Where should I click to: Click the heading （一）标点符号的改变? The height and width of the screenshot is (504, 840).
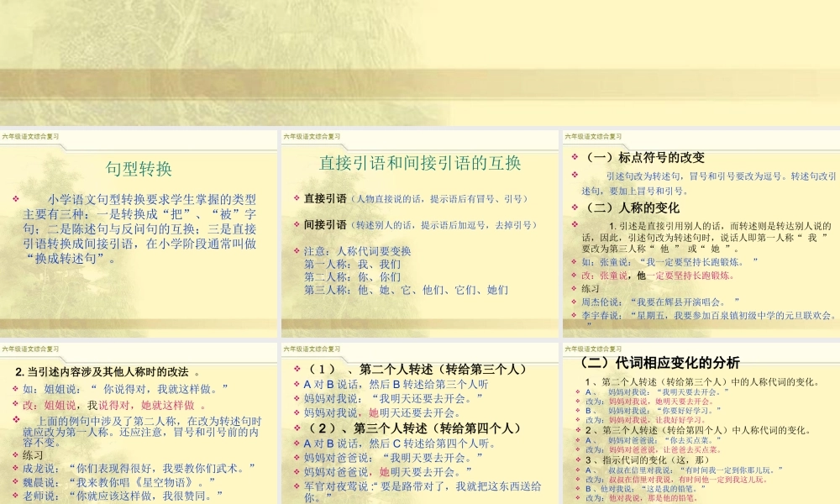point(643,157)
